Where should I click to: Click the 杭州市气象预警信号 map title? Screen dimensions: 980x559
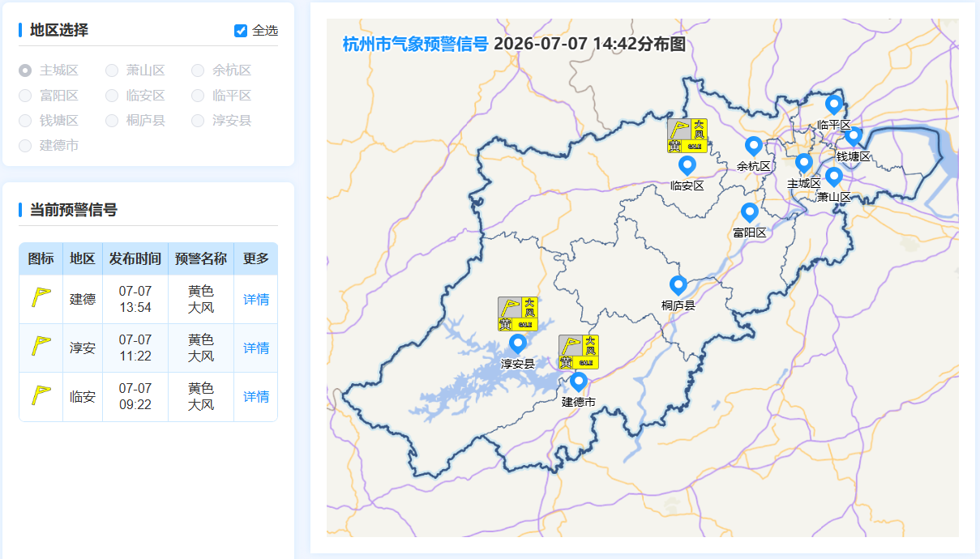click(x=416, y=44)
